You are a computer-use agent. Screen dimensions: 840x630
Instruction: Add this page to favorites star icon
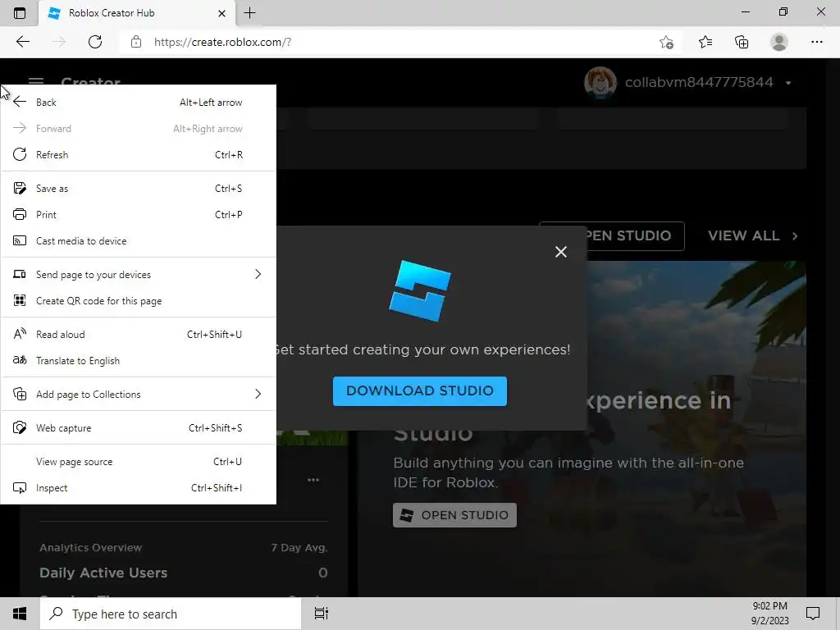(666, 43)
